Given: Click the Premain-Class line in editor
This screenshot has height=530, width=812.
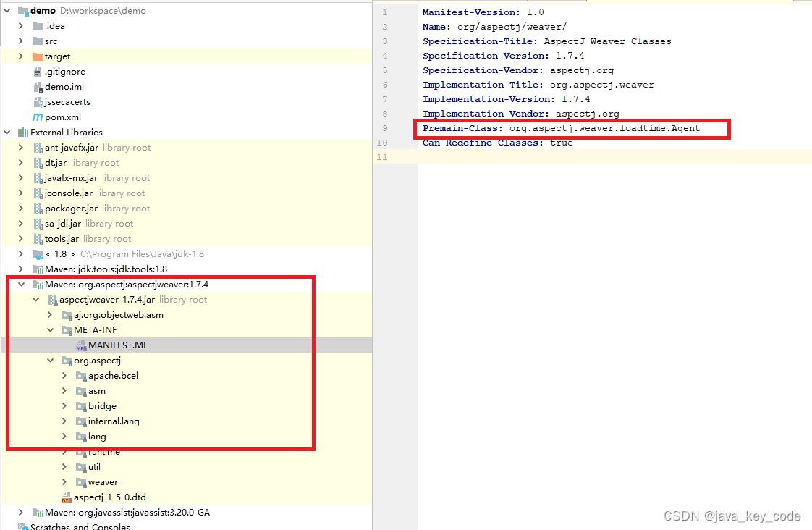Looking at the screenshot, I should [562, 128].
